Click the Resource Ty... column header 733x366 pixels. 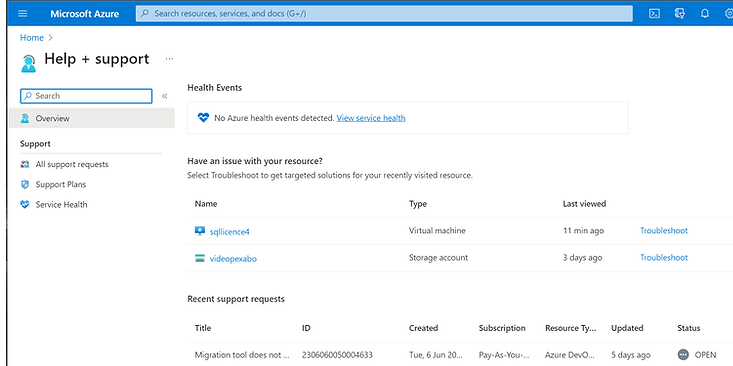click(x=571, y=328)
